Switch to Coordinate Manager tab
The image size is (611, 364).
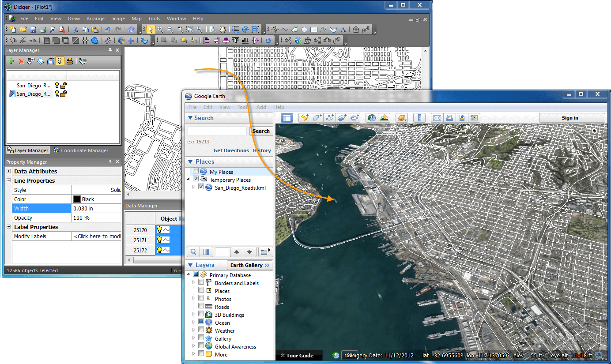pyautogui.click(x=81, y=150)
